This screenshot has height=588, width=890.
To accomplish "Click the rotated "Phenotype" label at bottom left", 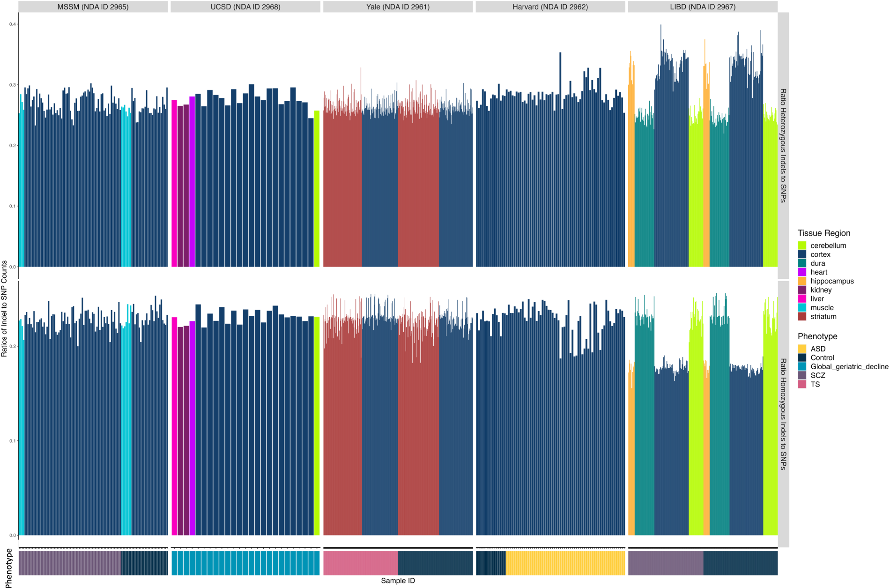I will coord(8,568).
